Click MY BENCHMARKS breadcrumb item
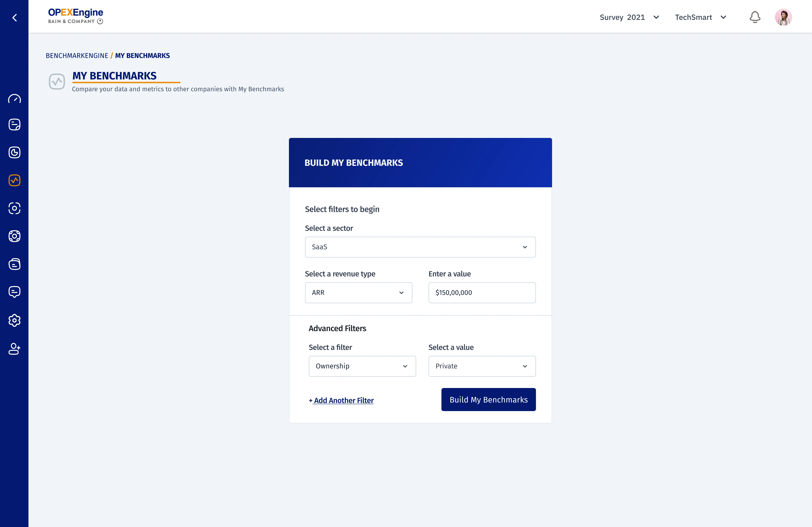 coord(142,56)
